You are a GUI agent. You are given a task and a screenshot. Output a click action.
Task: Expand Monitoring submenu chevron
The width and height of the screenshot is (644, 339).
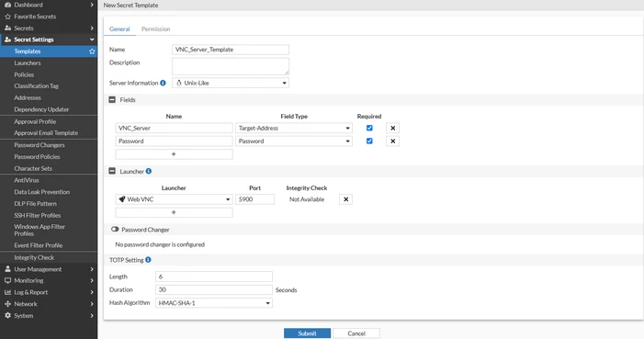92,280
